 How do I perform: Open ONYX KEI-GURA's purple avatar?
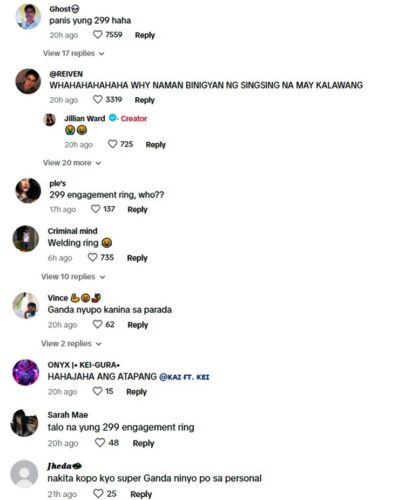(26, 372)
